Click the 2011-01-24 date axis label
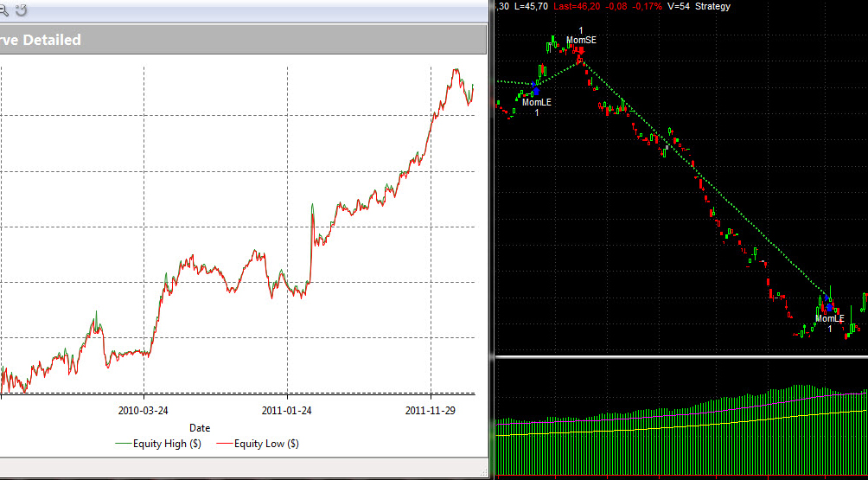 (x=287, y=410)
